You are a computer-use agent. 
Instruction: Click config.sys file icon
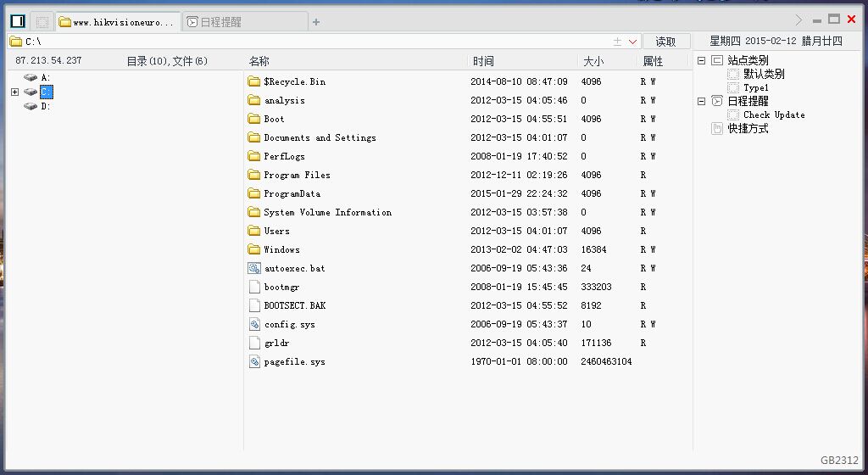click(x=254, y=324)
